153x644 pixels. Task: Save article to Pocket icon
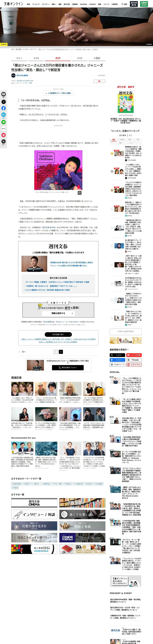tap(4, 135)
